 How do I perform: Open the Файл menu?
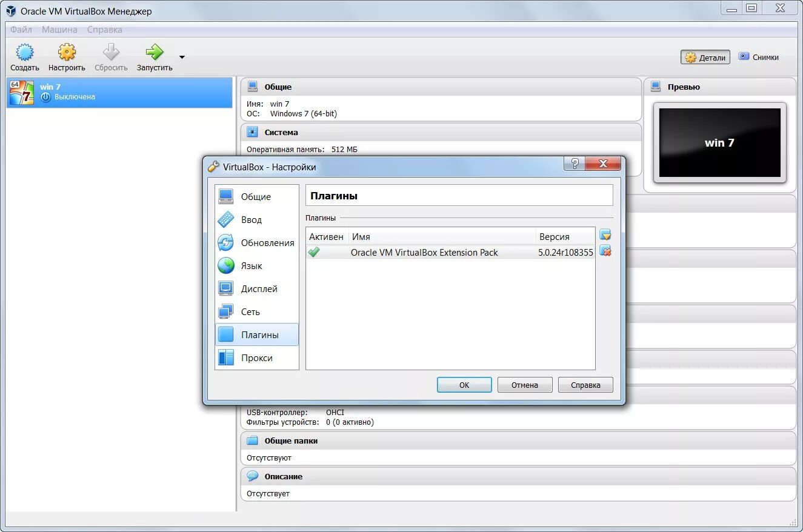(21, 29)
